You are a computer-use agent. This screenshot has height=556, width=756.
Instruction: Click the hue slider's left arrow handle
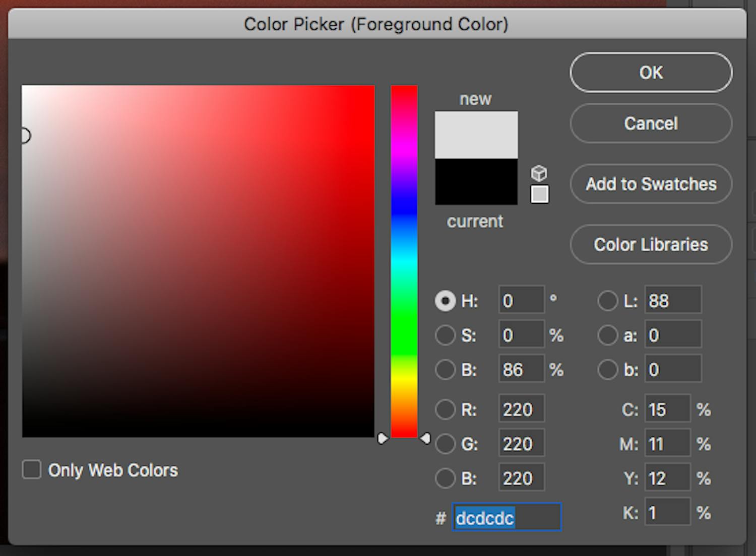[x=383, y=439]
